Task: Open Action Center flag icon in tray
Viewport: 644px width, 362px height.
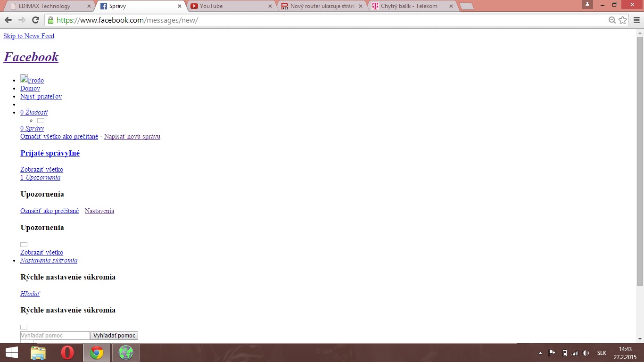Action: [552, 353]
